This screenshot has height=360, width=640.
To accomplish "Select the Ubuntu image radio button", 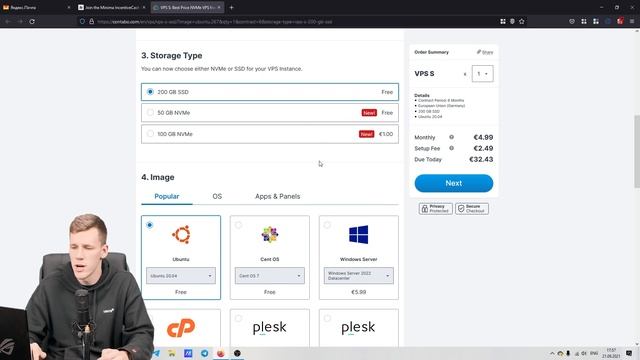I will [x=150, y=225].
